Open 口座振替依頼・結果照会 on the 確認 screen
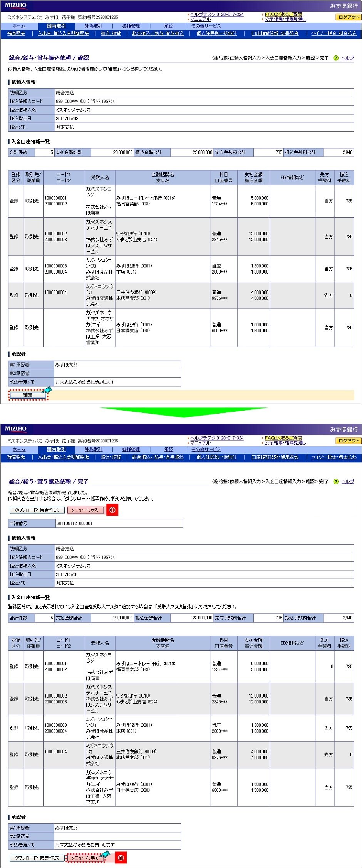Screen dimensions: 362x868 pos(275,33)
